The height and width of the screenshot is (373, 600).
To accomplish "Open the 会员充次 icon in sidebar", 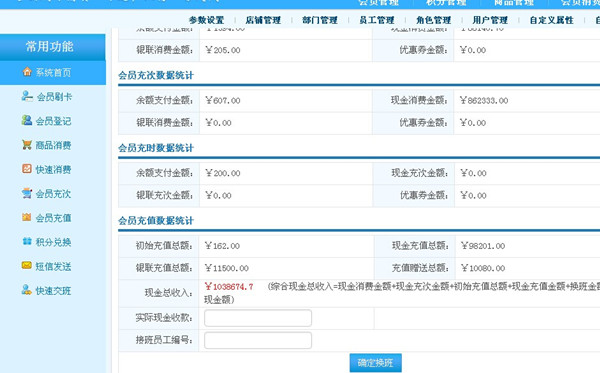I will [27, 193].
